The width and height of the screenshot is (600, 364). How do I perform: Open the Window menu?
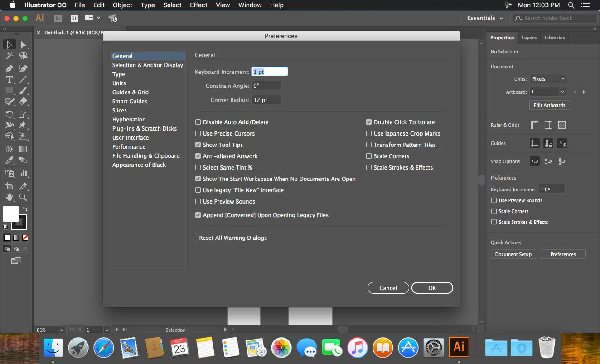(250, 5)
